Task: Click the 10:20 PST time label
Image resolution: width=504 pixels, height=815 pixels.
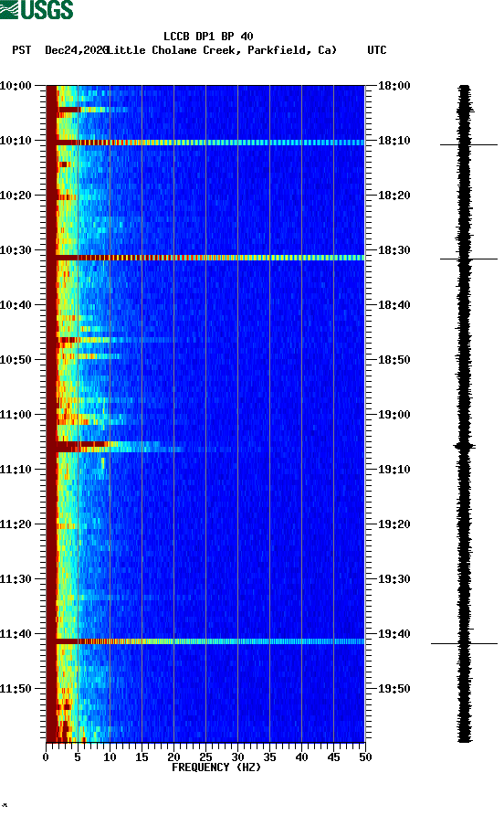Action: click(16, 196)
